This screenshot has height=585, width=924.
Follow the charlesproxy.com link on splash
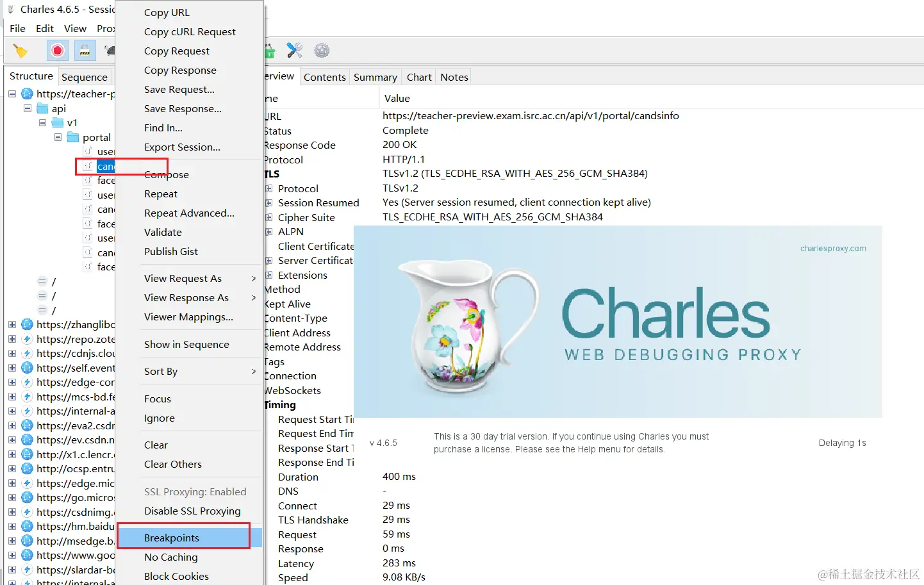coord(833,249)
